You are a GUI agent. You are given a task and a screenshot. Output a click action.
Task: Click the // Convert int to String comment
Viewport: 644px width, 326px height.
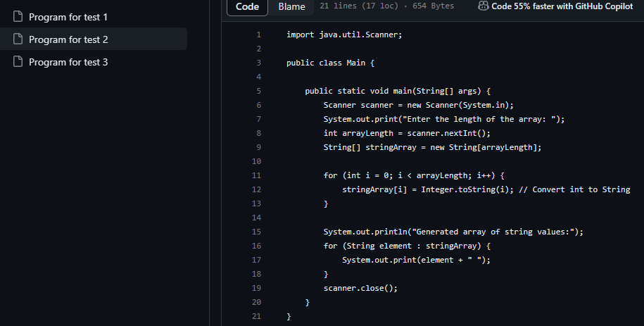(574, 189)
